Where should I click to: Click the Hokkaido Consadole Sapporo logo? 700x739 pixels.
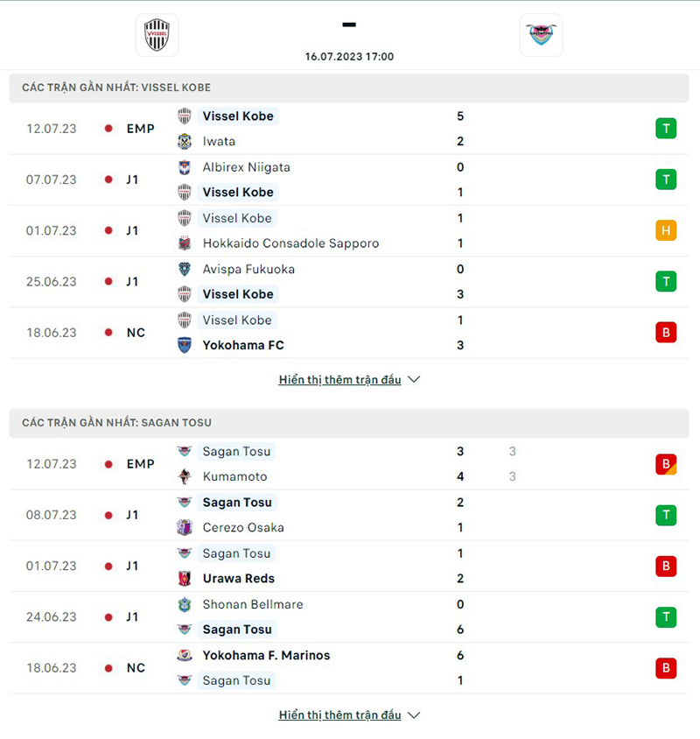point(185,243)
